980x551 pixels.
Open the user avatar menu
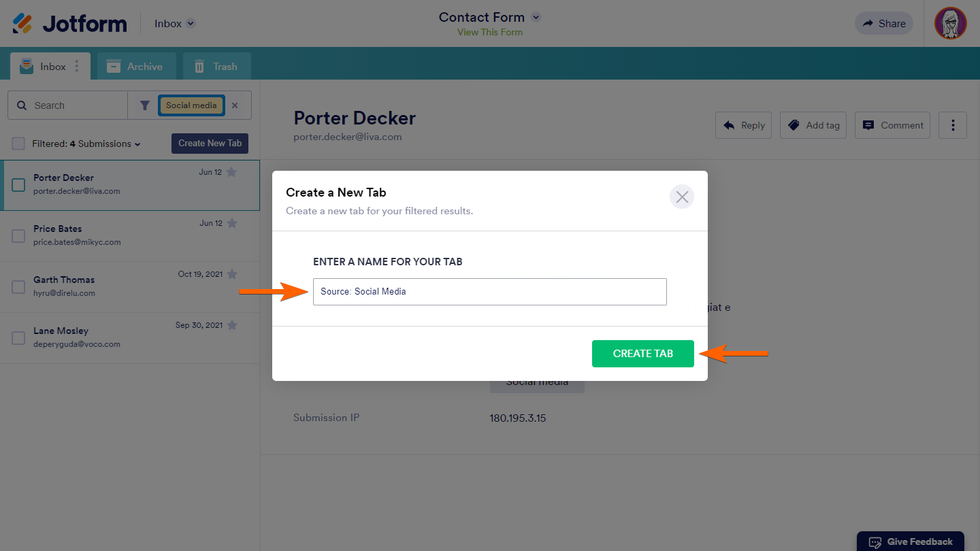(x=951, y=24)
